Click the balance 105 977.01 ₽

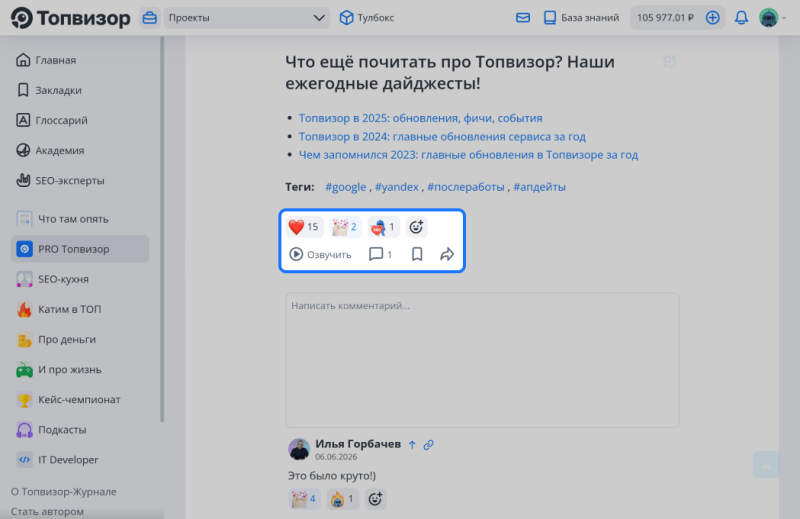click(x=665, y=18)
